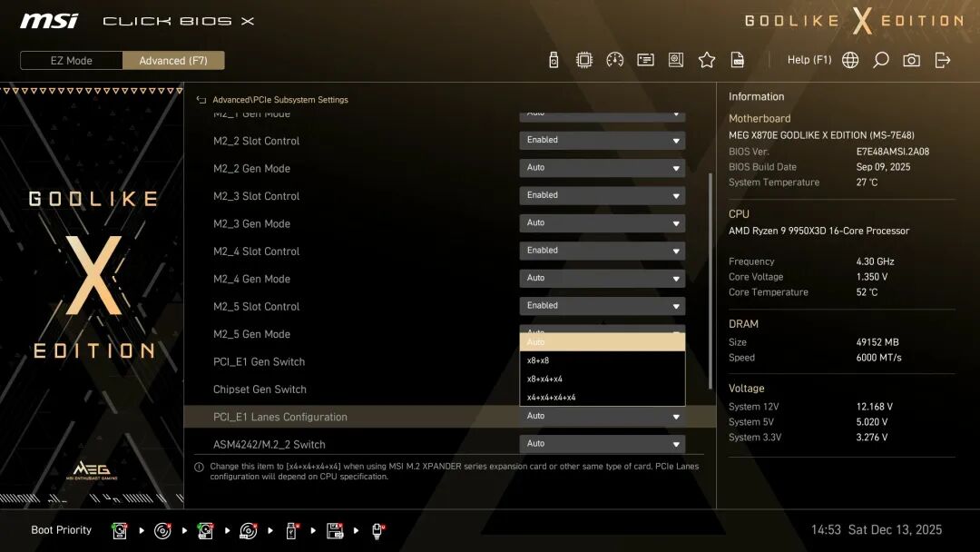Click BIOS version value E7E48AMSI.2A08
The image size is (980, 552).
coord(893,152)
